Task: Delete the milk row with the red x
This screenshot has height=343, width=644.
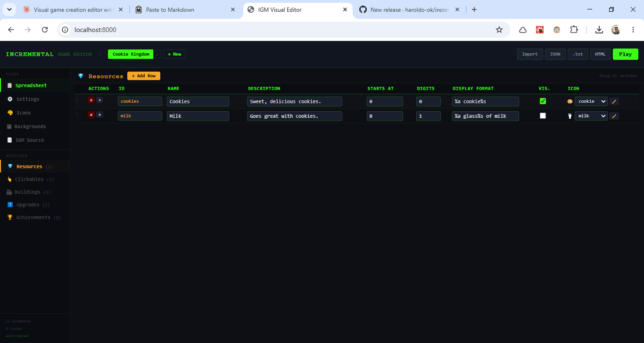Action: point(91,114)
